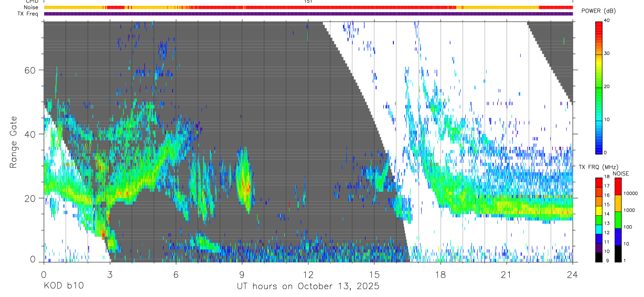The image size is (644, 297).
Task: Click the 11 label on TX FRQ scale
Action: click(607, 242)
